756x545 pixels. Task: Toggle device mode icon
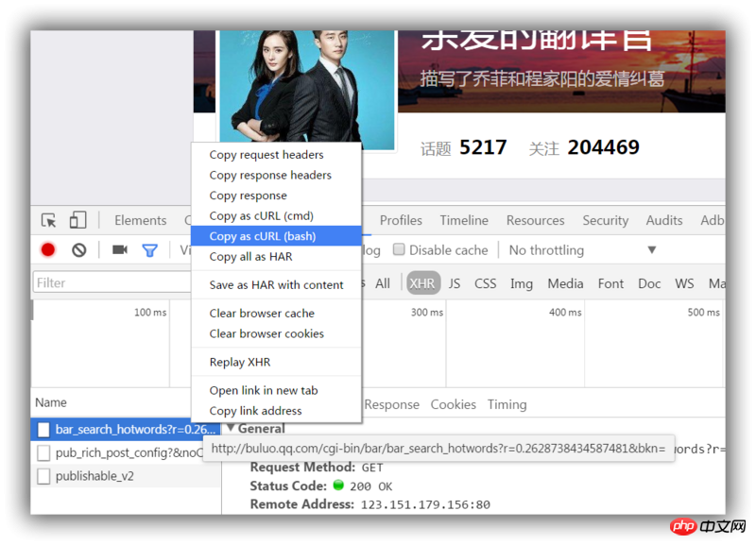(x=77, y=220)
